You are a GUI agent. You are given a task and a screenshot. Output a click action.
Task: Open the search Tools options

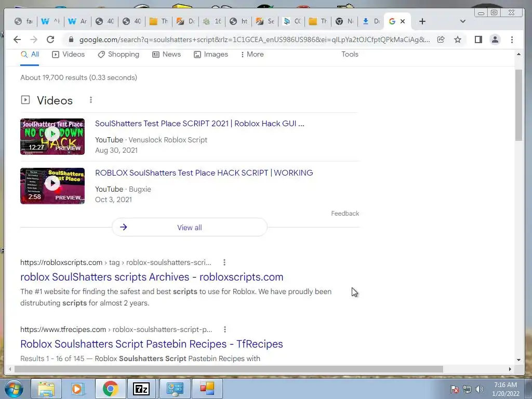coord(350,54)
